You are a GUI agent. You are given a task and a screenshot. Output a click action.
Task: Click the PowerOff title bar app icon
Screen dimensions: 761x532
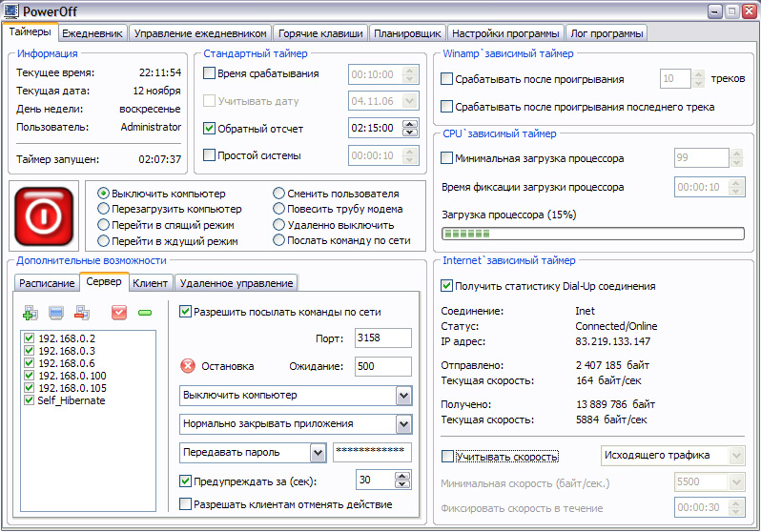click(11, 10)
